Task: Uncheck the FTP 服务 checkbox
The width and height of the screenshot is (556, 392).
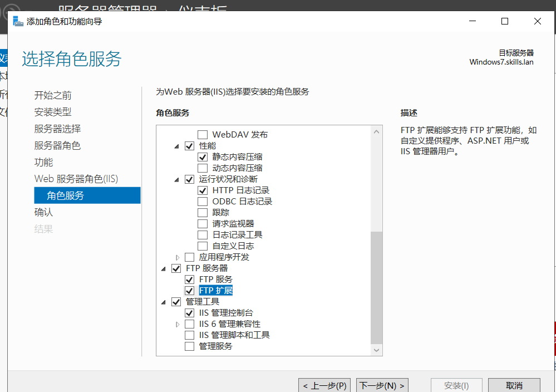Action: click(x=189, y=280)
